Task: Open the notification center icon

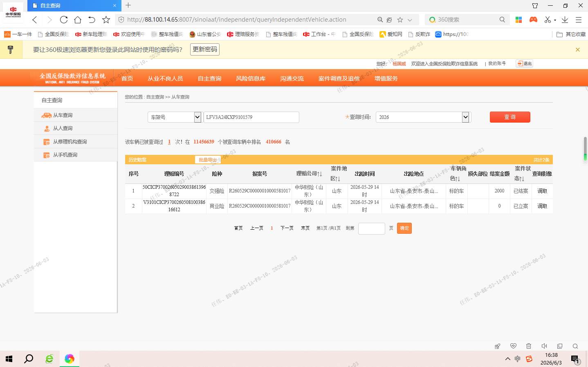Action: [575, 359]
